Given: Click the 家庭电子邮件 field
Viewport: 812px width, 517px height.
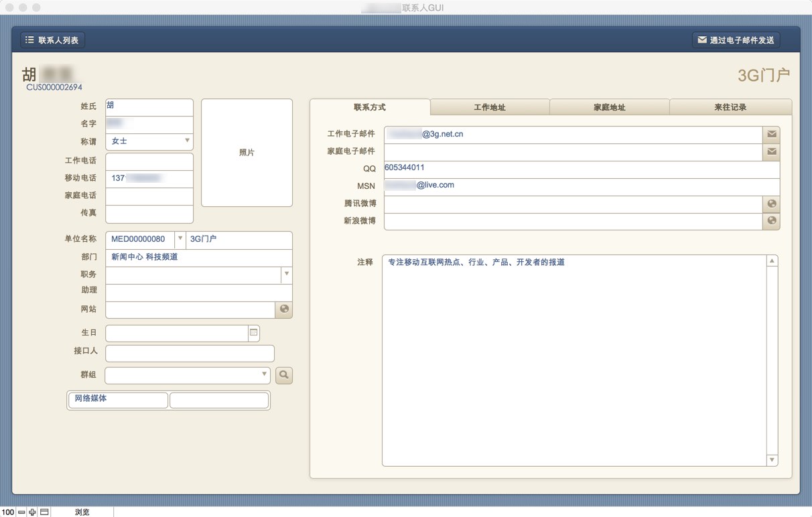Looking at the screenshot, I should [573, 152].
